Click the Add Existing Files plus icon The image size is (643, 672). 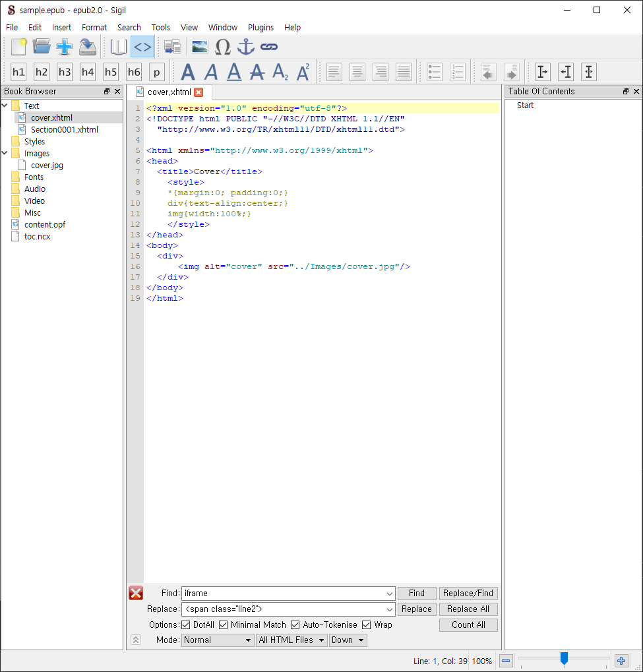[x=65, y=47]
